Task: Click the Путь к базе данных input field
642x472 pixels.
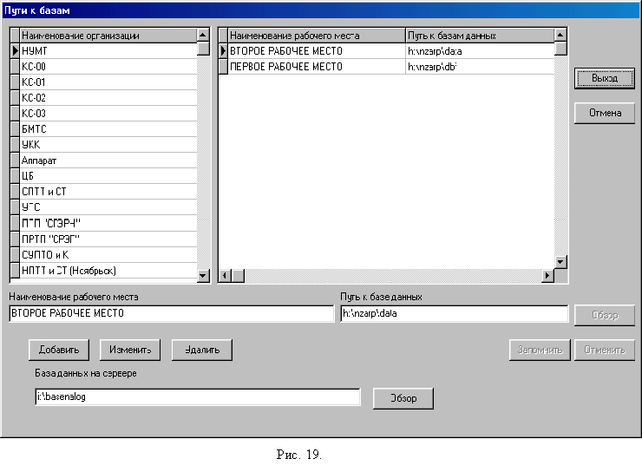Action: tap(454, 314)
